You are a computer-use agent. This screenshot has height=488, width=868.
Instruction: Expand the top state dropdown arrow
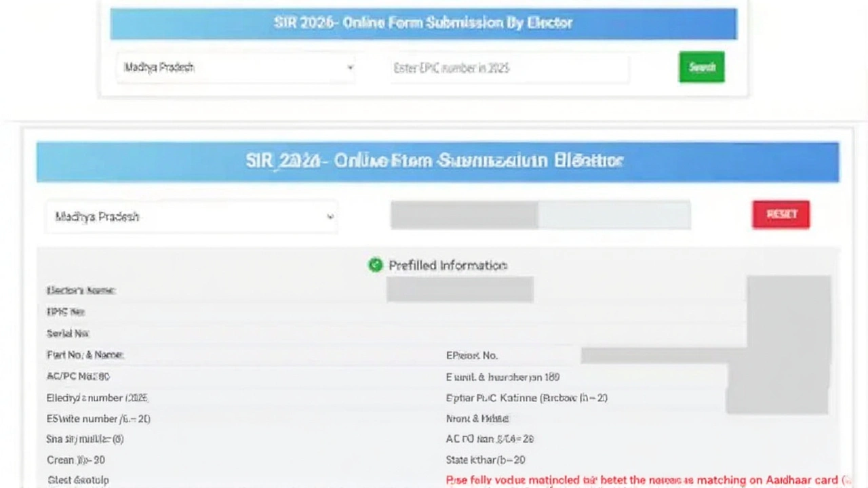click(350, 68)
